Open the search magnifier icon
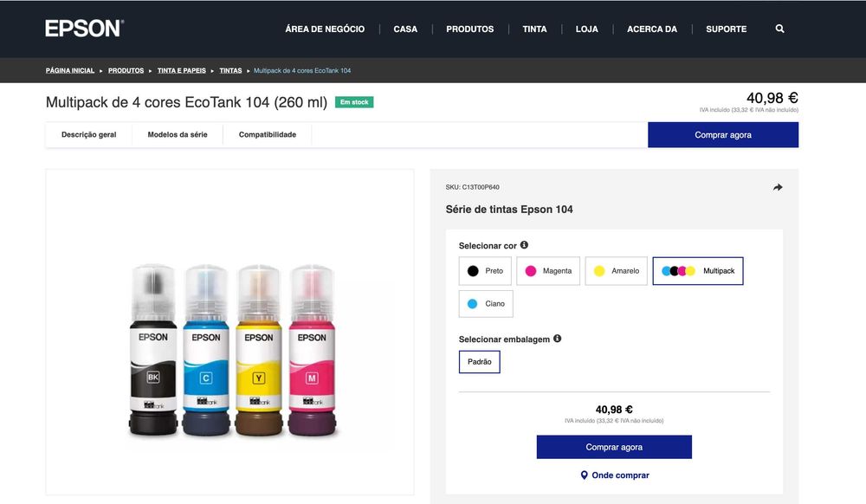Image resolution: width=866 pixels, height=504 pixels. [x=779, y=29]
